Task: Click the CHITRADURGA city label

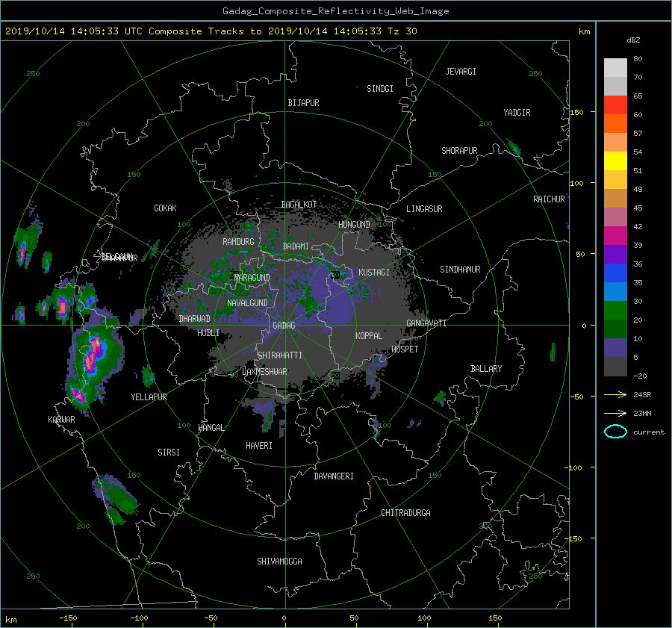Action: click(405, 513)
